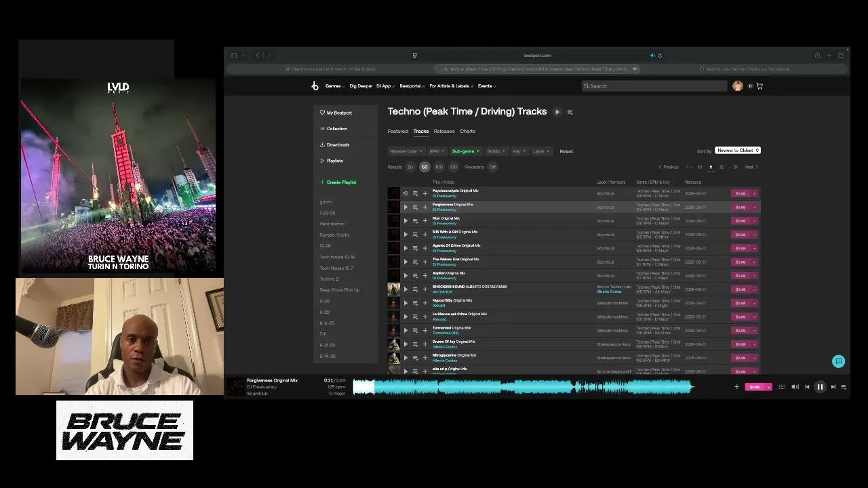Play all Techno (Peak Time / Driving) tracks

557,112
